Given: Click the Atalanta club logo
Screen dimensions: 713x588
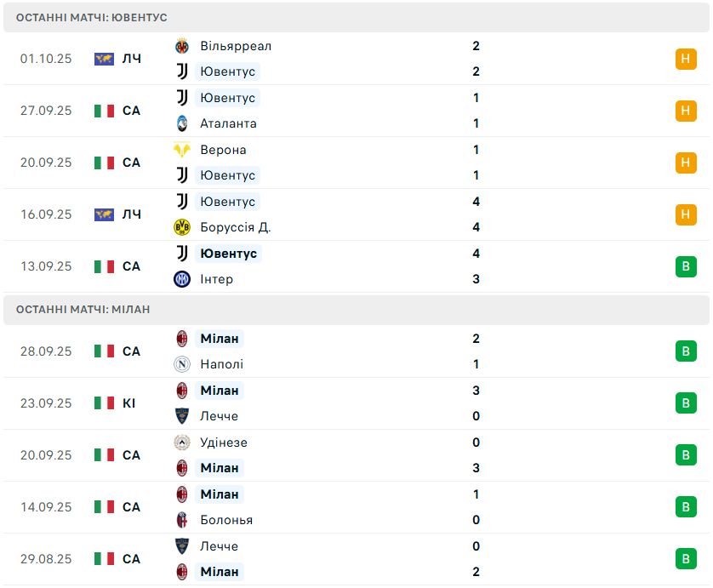Looking at the screenshot, I should pyautogui.click(x=181, y=123).
